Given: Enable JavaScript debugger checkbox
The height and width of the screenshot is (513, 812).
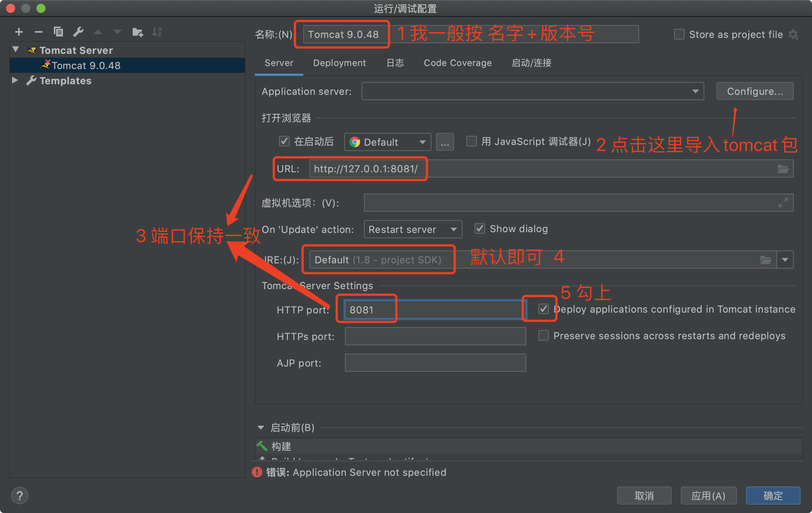Looking at the screenshot, I should click(472, 142).
